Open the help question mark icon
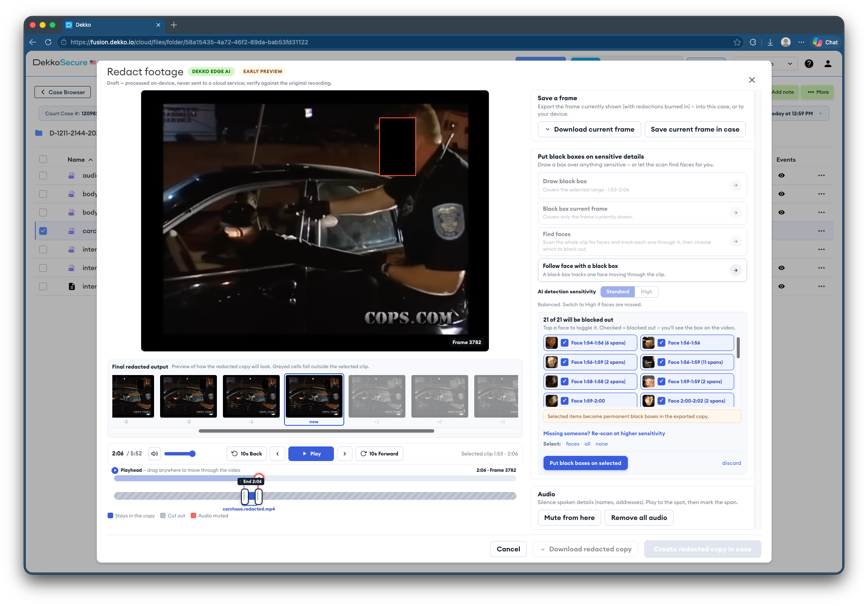Image resolution: width=868 pixels, height=606 pixels. tap(809, 64)
